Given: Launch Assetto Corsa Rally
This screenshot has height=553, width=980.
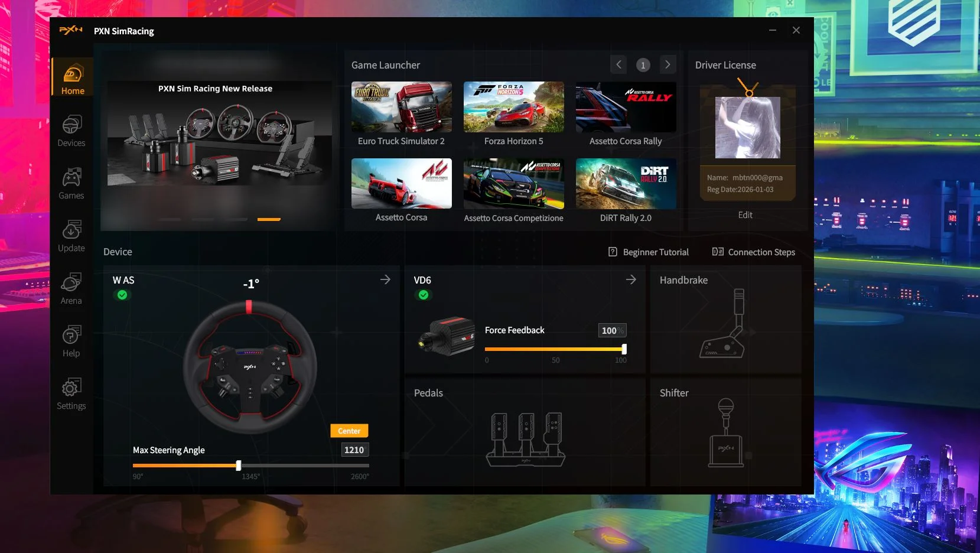Looking at the screenshot, I should pos(626,107).
